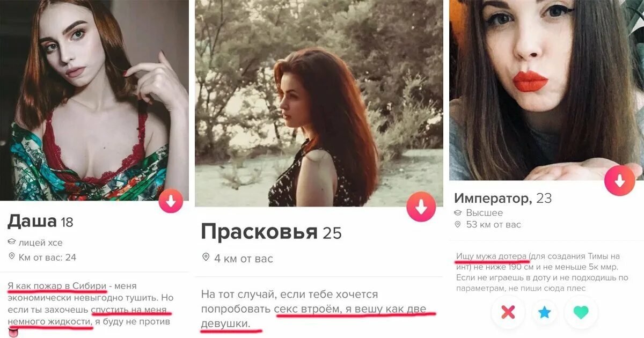Viewport: 644px width, 338px height.
Task: Click the graduation cap icon by Высшее
Action: point(458,213)
